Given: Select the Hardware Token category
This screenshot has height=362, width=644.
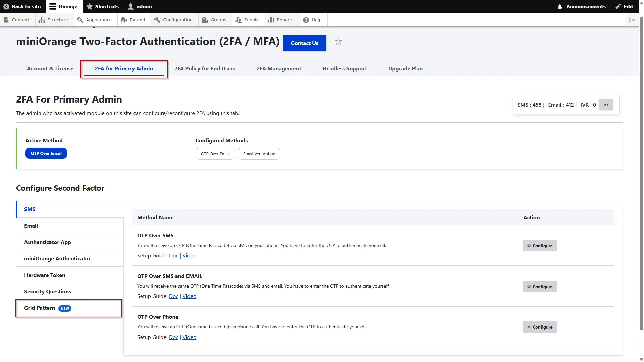Looking at the screenshot, I should (70, 275).
